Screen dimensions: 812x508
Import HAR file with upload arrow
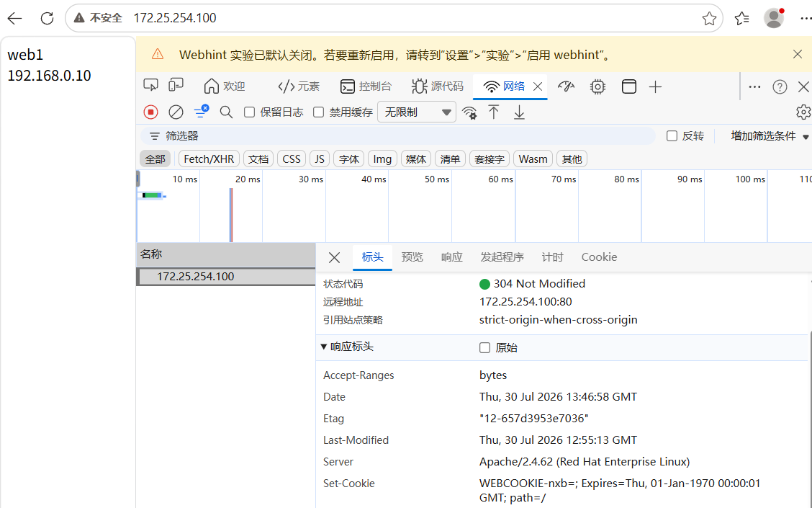click(x=494, y=112)
